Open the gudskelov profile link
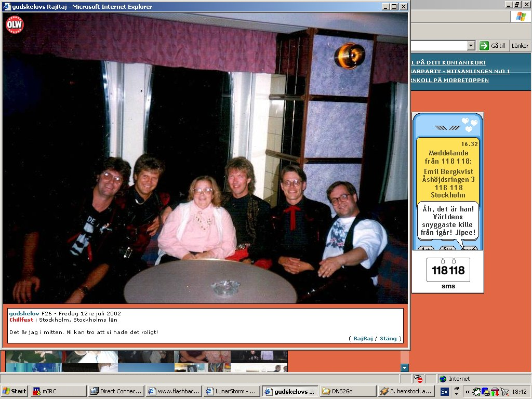The height and width of the screenshot is (399, 532). 24,313
